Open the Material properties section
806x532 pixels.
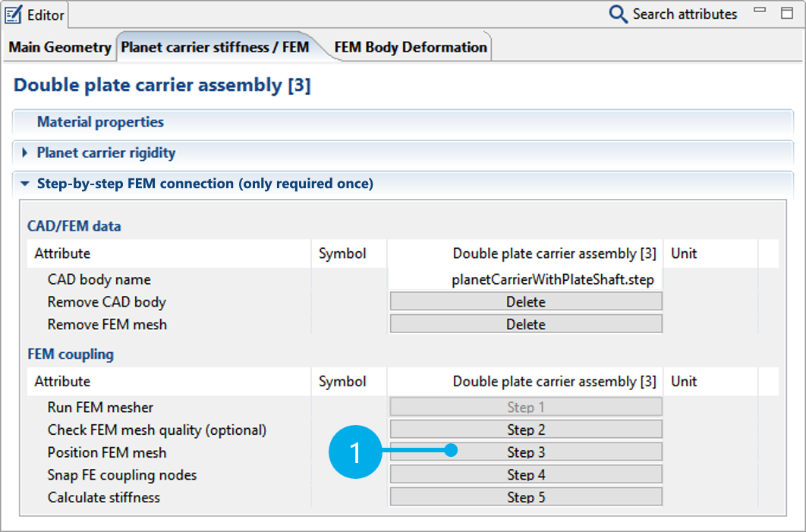(x=100, y=121)
